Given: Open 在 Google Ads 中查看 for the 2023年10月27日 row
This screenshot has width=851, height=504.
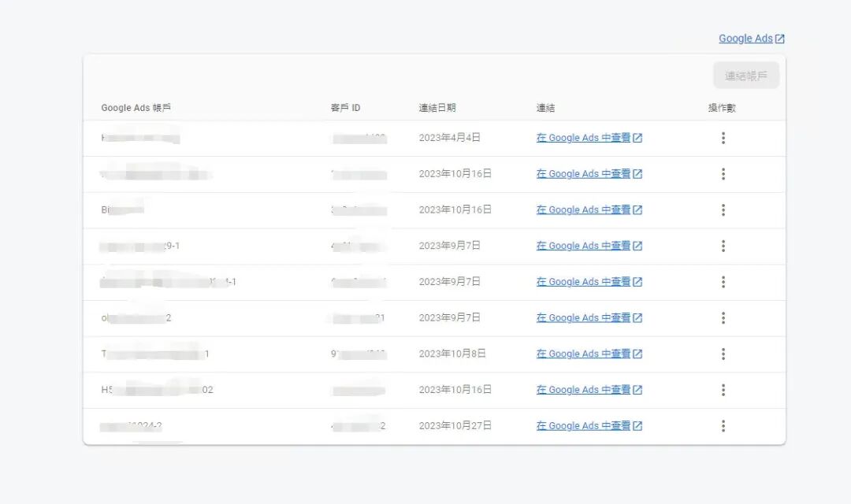Looking at the screenshot, I should (589, 426).
